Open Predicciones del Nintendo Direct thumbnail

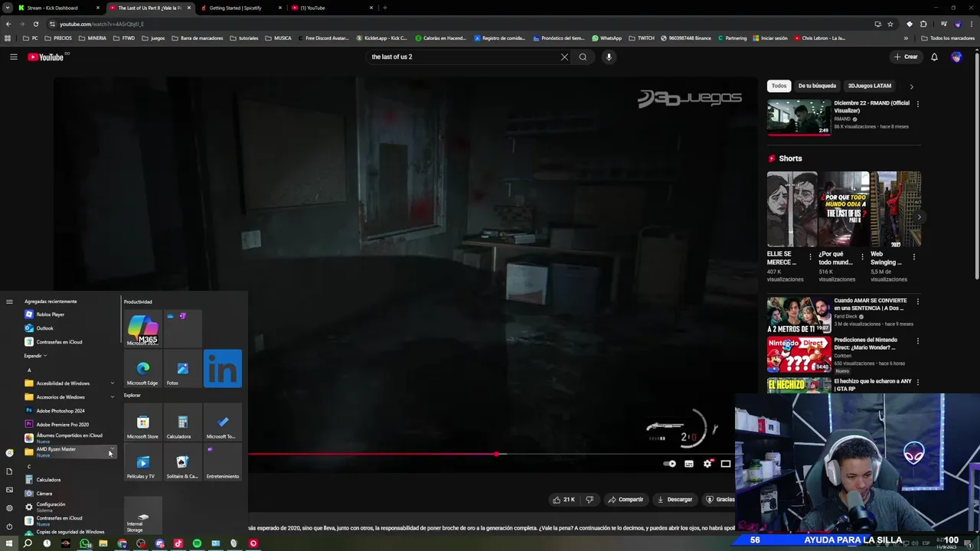pos(799,354)
